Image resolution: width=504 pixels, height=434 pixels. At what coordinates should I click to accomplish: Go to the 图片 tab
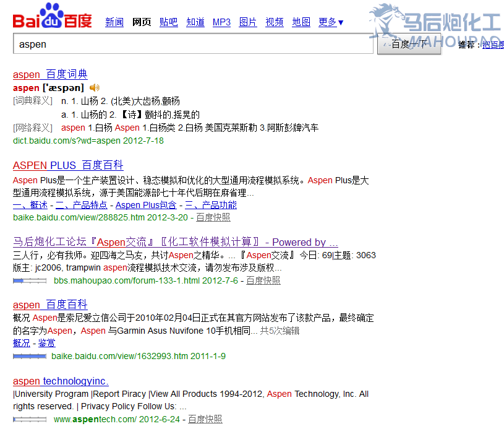click(248, 22)
